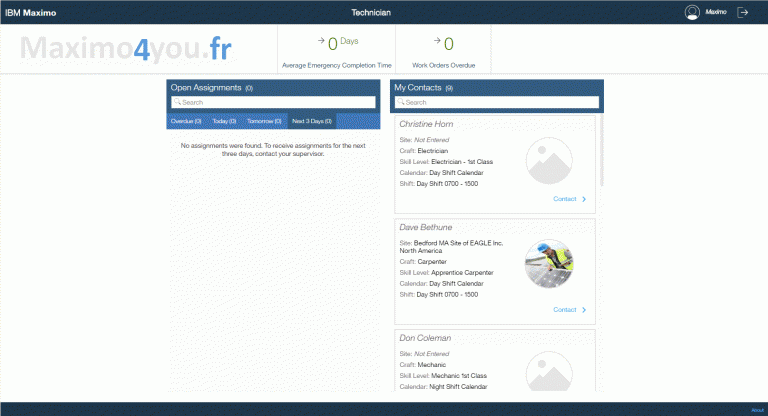Open the Maximo user profile icon
Screen dimensions: 768x416
[x=692, y=12]
